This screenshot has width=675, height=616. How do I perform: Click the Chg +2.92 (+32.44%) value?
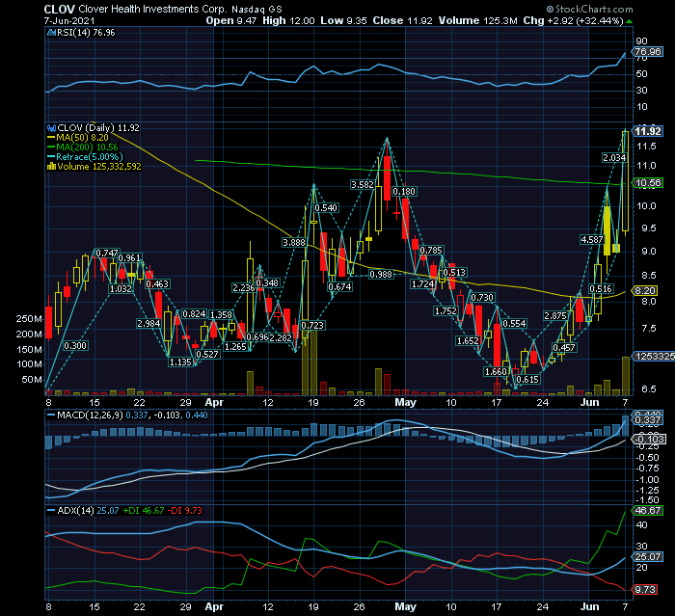(573, 20)
